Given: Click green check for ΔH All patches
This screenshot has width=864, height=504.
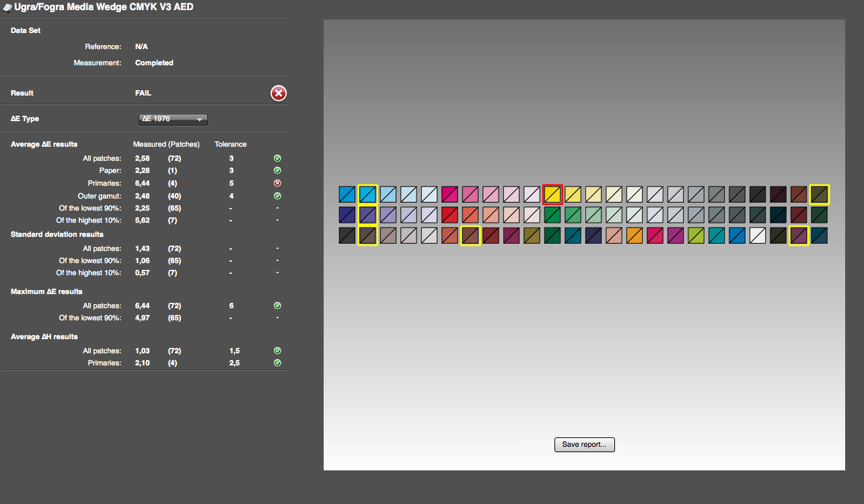Looking at the screenshot, I should coord(277,351).
